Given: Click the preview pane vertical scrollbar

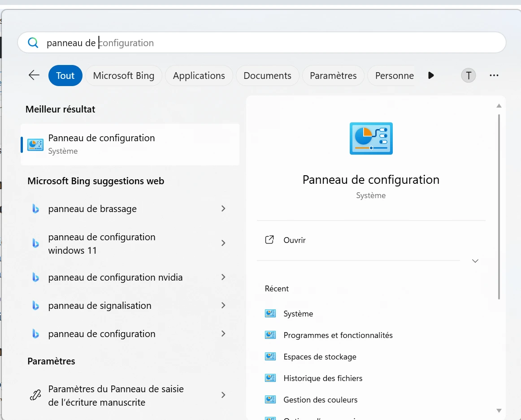Looking at the screenshot, I should point(499,206).
